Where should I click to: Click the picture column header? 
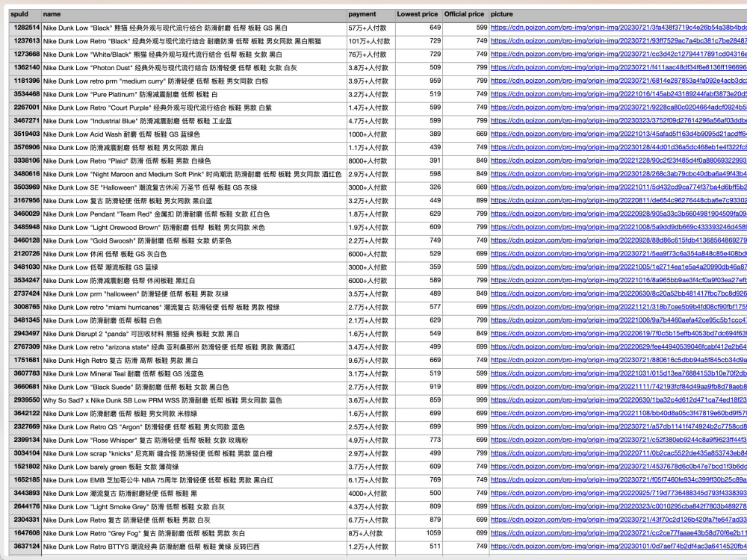pyautogui.click(x=618, y=15)
